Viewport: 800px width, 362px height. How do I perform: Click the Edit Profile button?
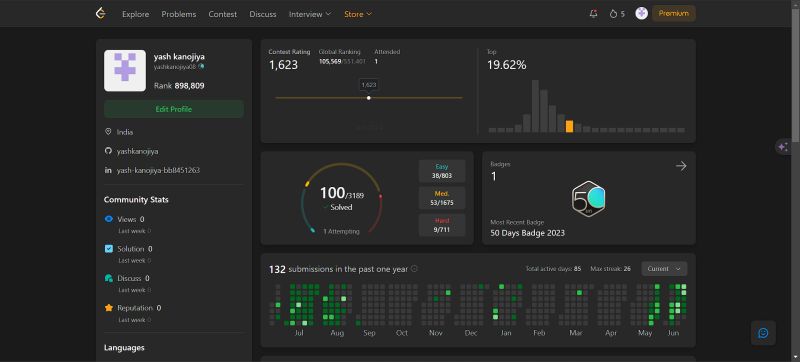[x=174, y=109]
